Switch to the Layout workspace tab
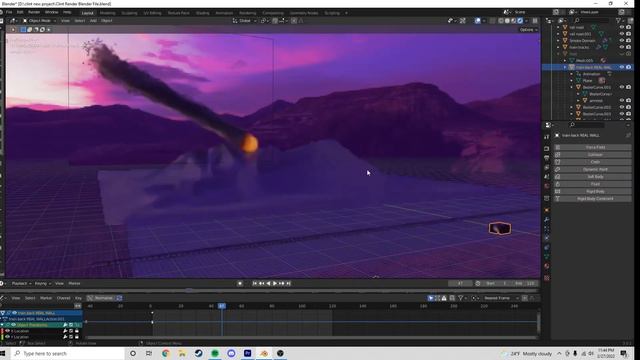 pos(87,13)
